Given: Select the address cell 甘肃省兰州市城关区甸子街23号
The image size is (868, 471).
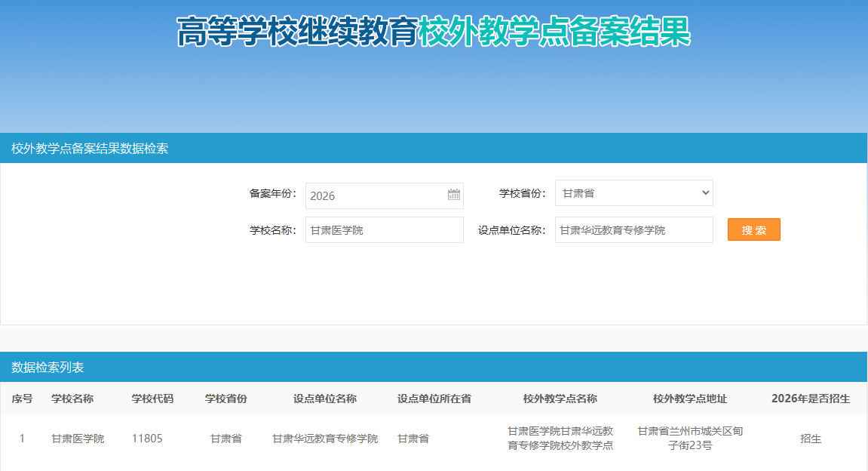Looking at the screenshot, I should click(690, 438).
